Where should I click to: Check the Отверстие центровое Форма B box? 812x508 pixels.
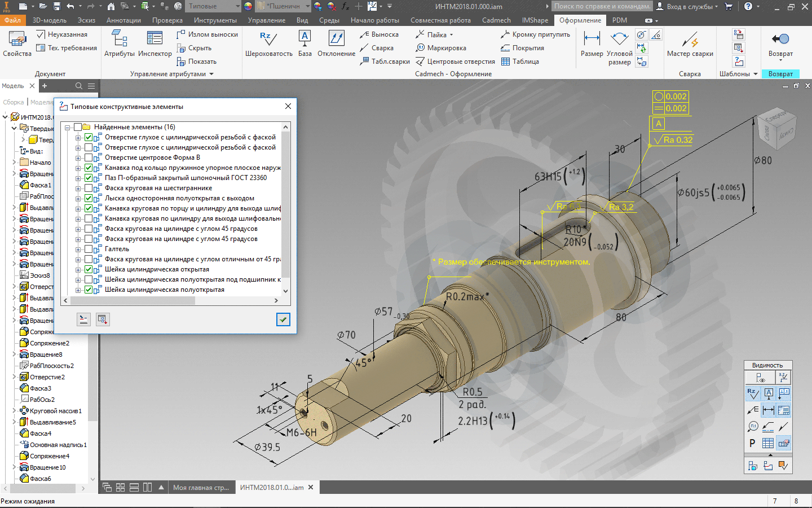coord(89,157)
